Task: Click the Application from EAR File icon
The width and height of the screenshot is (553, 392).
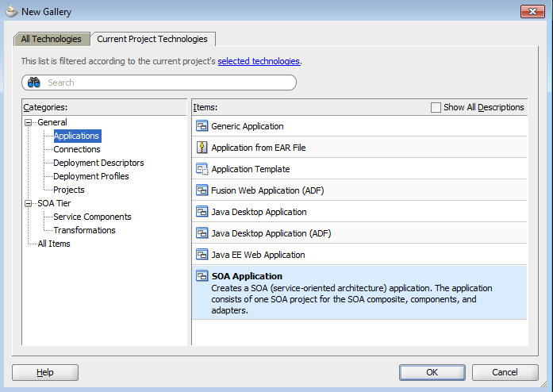Action: pos(202,148)
